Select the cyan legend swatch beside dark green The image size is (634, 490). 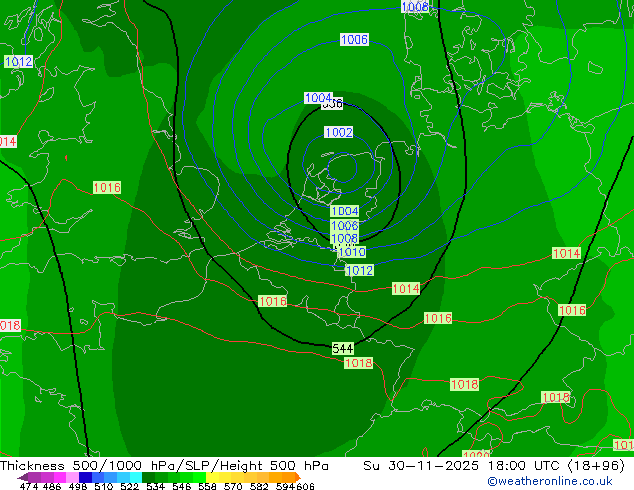pyautogui.click(x=136, y=477)
